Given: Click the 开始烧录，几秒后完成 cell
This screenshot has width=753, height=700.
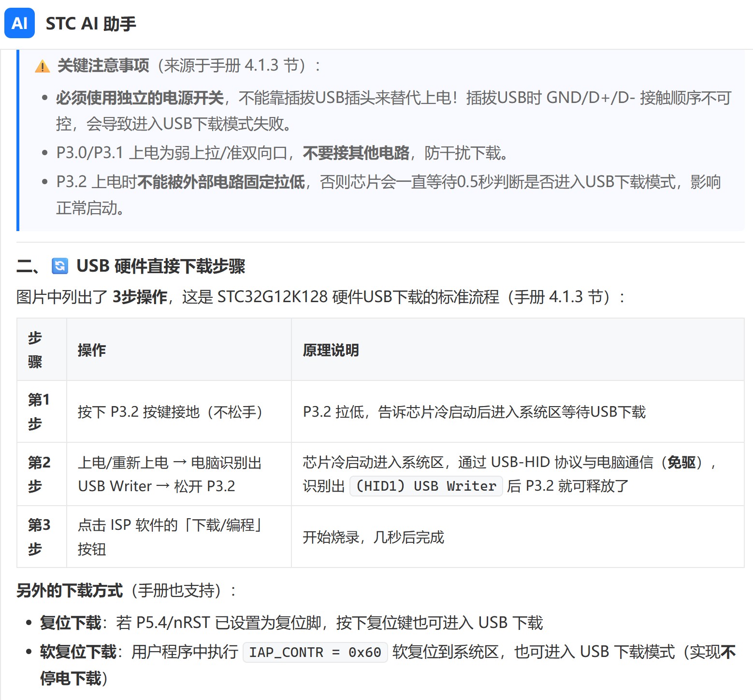Looking at the screenshot, I should [x=518, y=537].
